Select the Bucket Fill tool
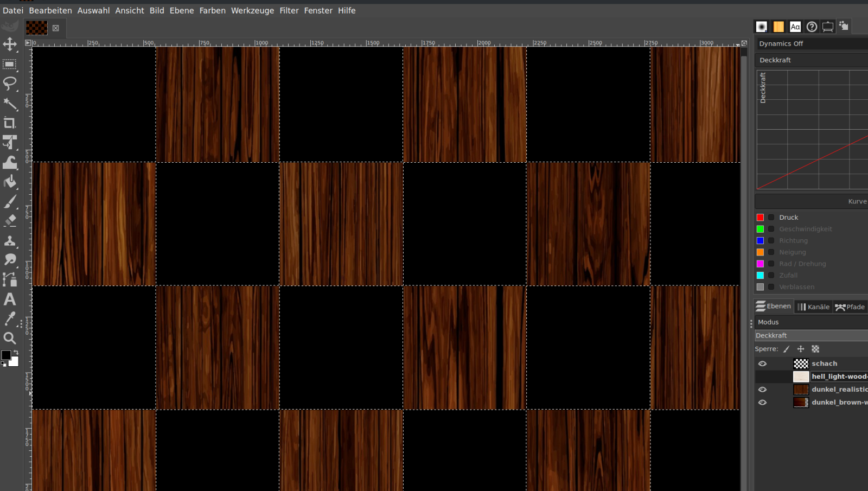 tap(10, 182)
